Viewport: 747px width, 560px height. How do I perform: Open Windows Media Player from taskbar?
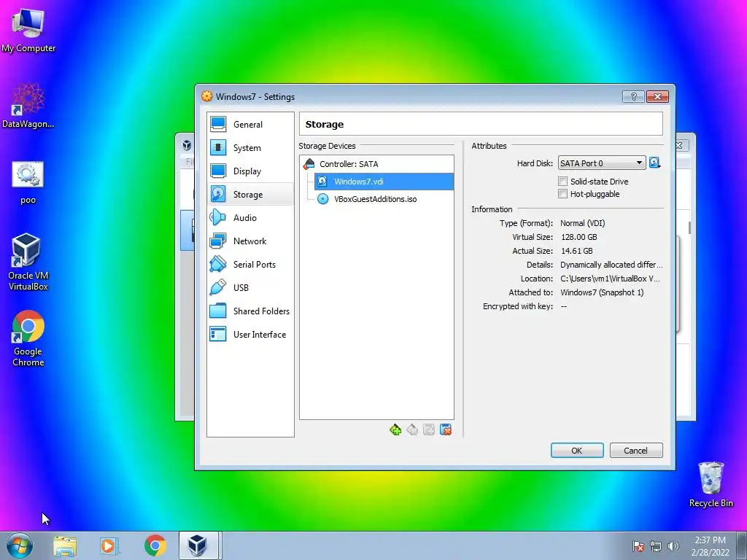pyautogui.click(x=109, y=545)
